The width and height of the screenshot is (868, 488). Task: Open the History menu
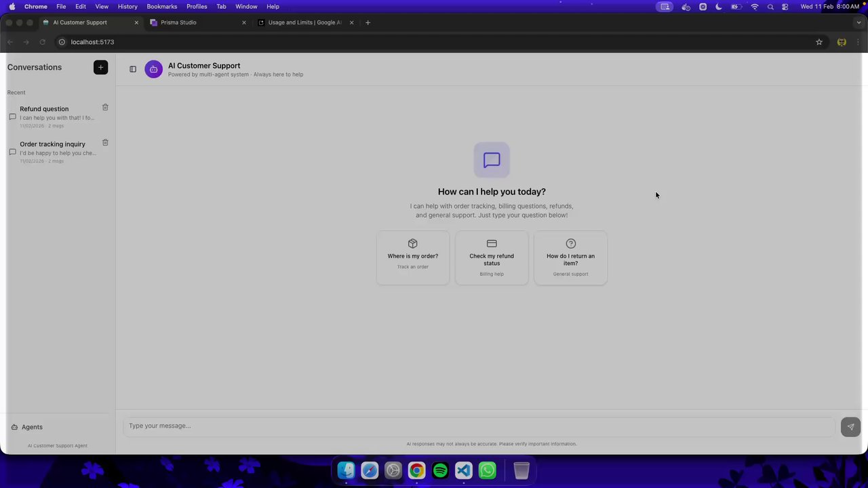(x=127, y=6)
